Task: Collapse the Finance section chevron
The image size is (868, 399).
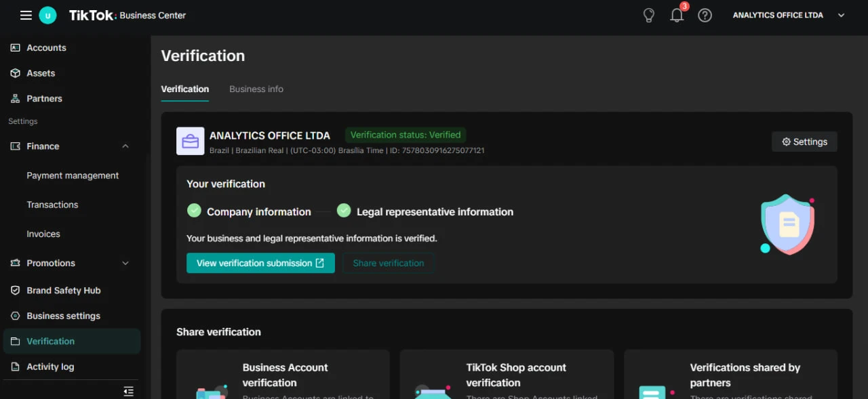Action: coord(125,146)
